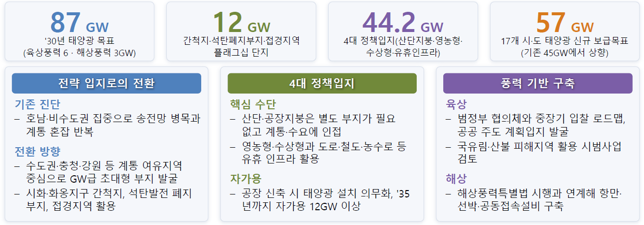Click the 기존 진단 subheading

(x=37, y=104)
